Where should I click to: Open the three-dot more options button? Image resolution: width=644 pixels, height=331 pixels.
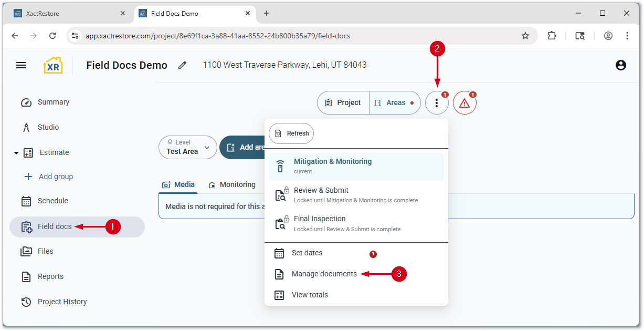437,103
